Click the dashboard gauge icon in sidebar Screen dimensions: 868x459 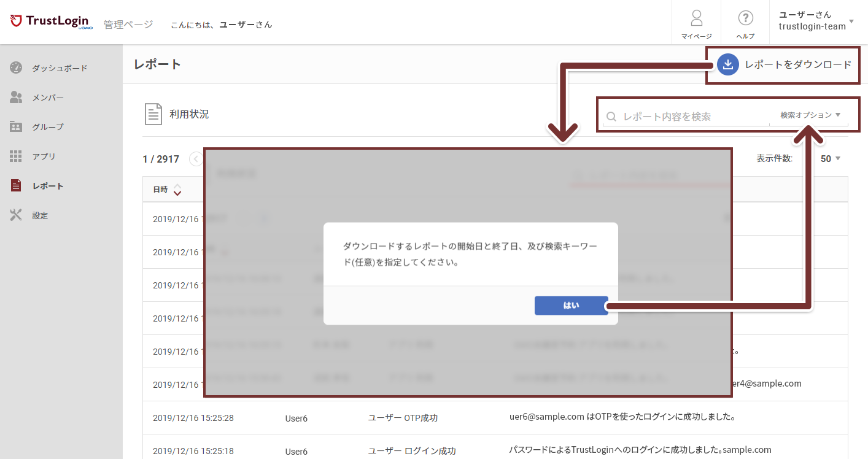tap(16, 67)
